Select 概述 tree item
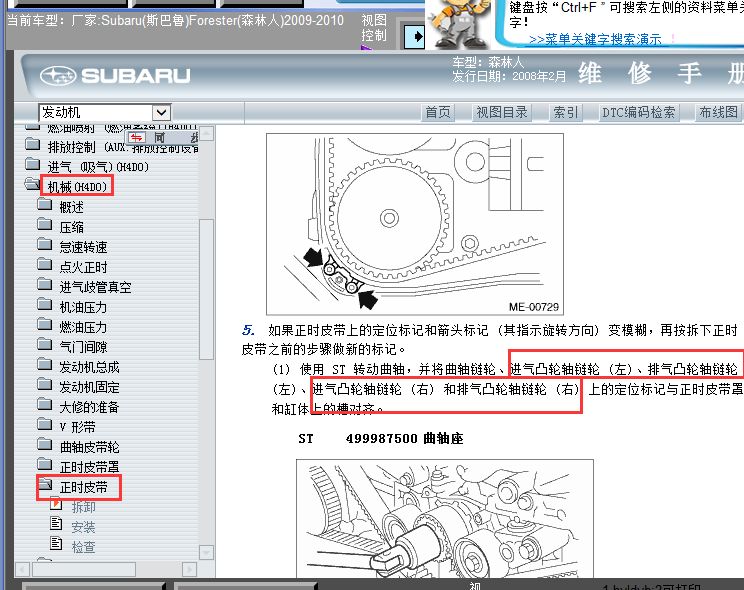 pos(72,207)
